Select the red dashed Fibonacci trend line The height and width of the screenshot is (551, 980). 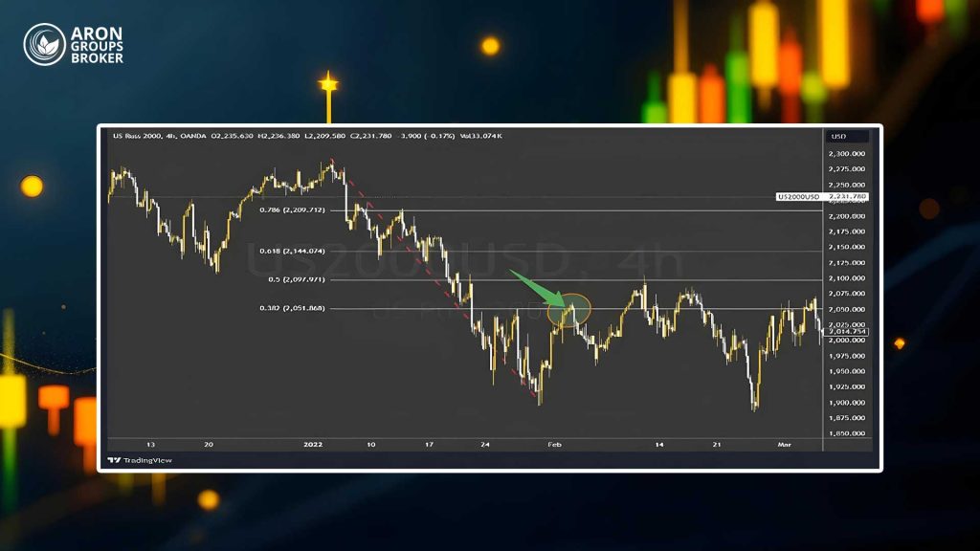click(x=434, y=279)
